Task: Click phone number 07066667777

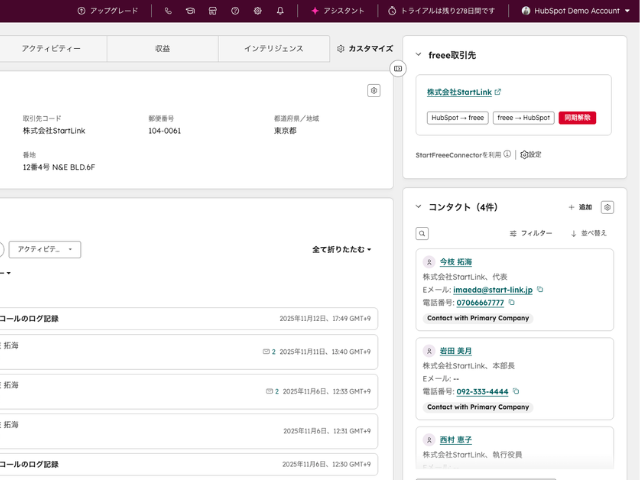Action: click(x=480, y=303)
